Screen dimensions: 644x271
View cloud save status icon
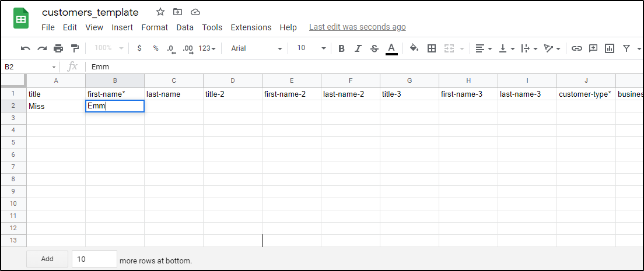click(x=195, y=12)
